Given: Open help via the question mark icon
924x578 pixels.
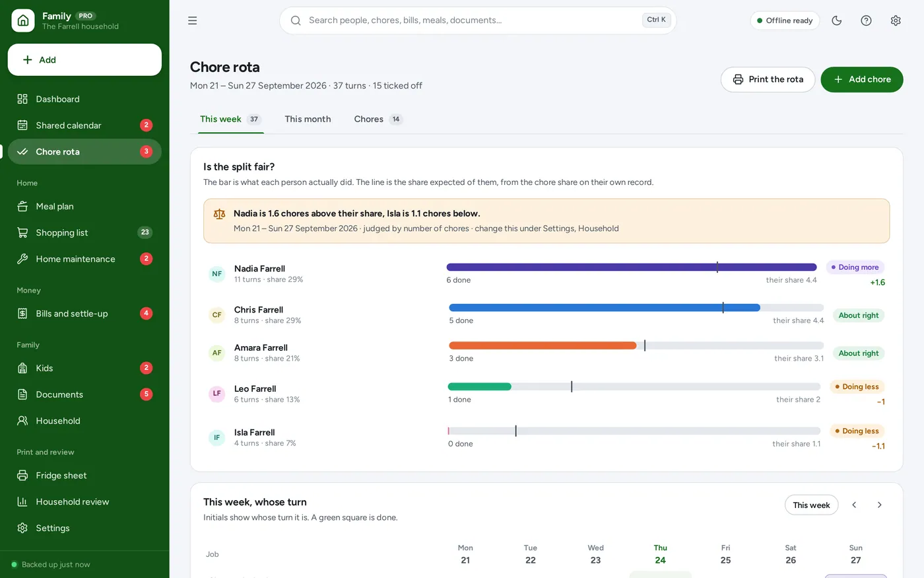Looking at the screenshot, I should click(x=867, y=20).
